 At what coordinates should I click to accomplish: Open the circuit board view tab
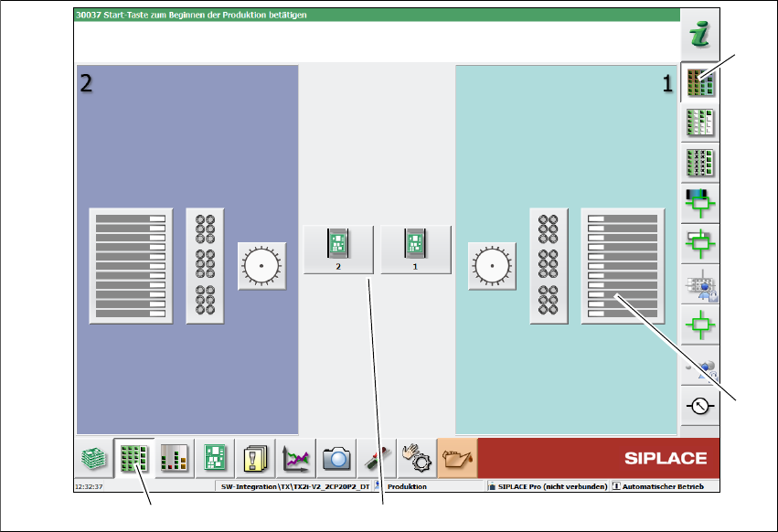(215, 458)
